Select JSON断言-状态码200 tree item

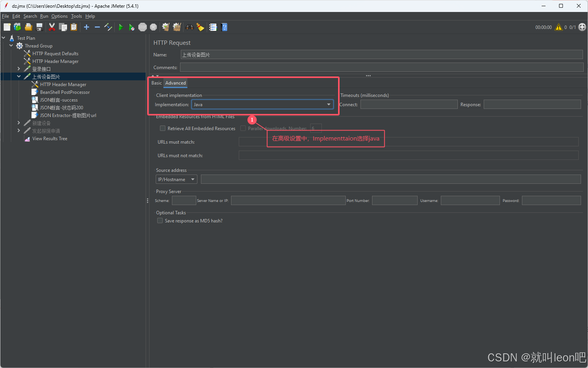click(61, 107)
